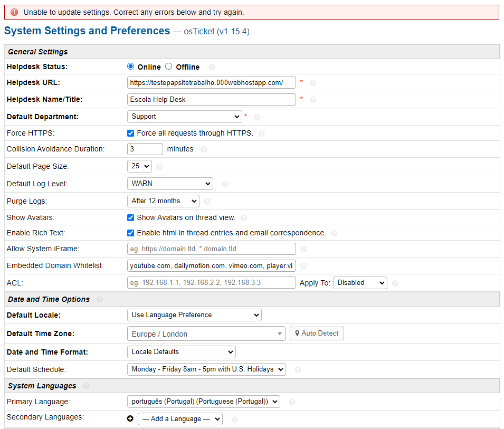Toggle Enable html in thread entries checkbox
Image resolution: width=504 pixels, height=429 pixels.
pyautogui.click(x=131, y=233)
